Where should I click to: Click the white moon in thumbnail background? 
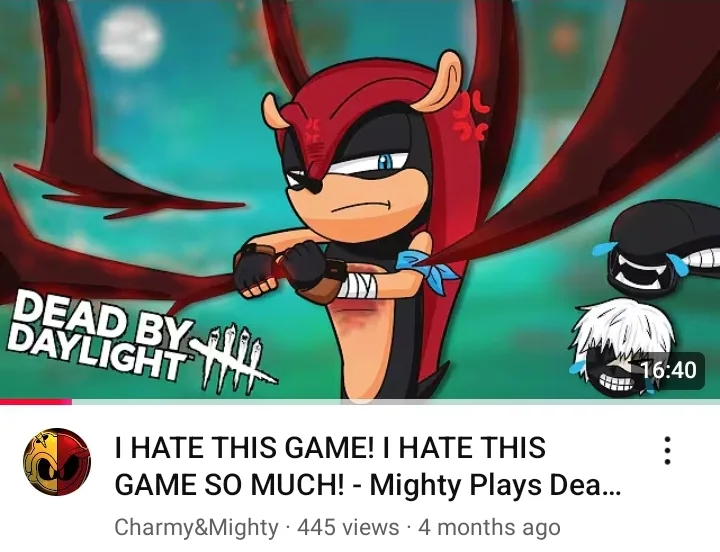[x=129, y=38]
